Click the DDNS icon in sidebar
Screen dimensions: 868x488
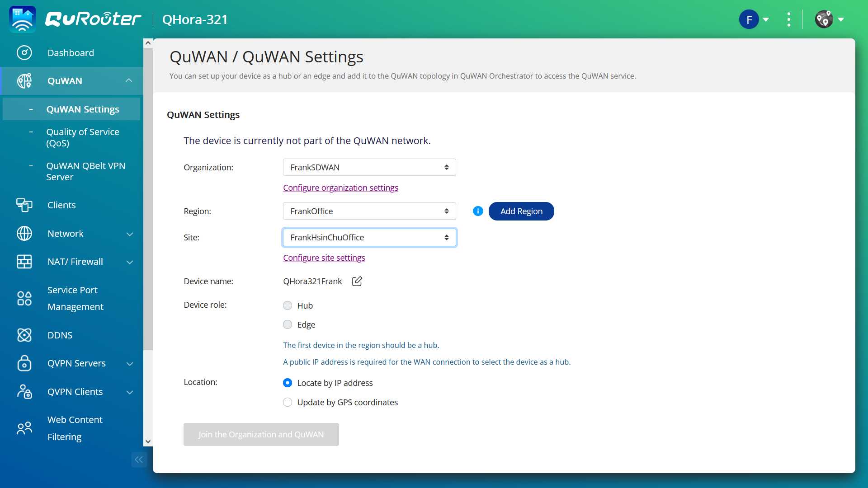24,335
